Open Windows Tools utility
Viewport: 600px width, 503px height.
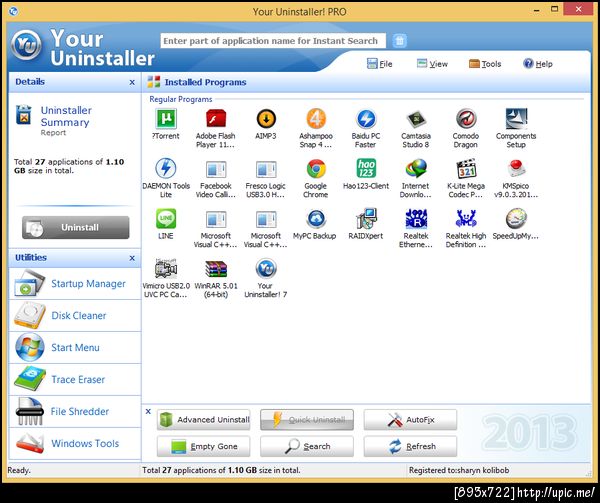point(75,443)
